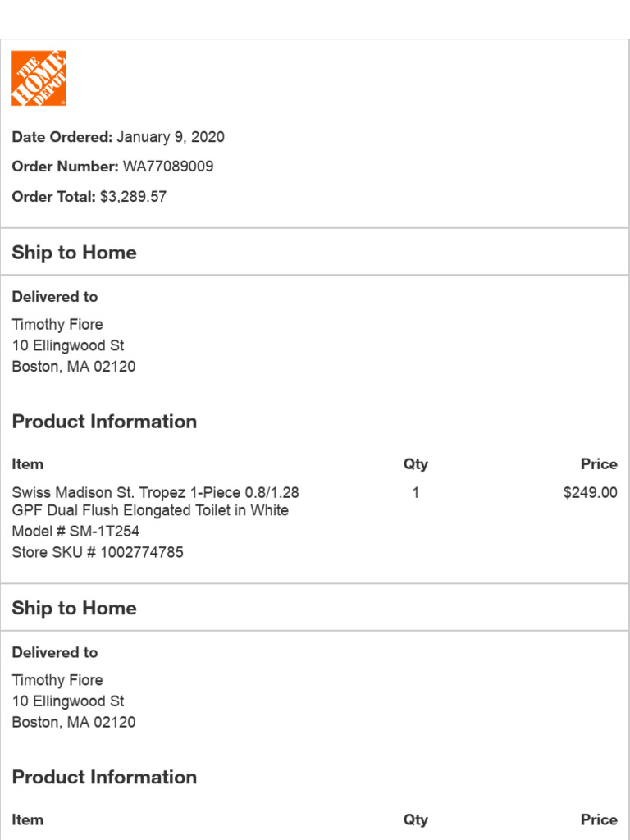Select the first Timothy Fiore name
The height and width of the screenshot is (840, 630).
click(x=57, y=324)
